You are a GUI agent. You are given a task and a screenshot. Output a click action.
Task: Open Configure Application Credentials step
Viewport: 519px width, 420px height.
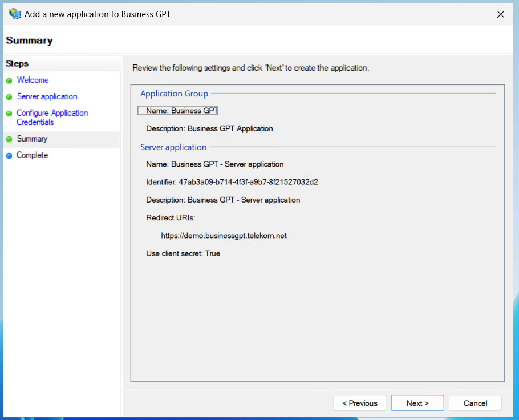52,117
